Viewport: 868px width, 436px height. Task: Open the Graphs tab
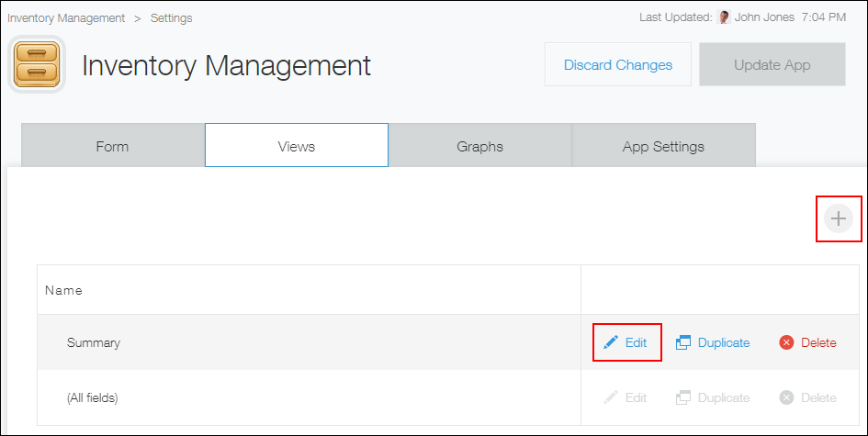[479, 146]
